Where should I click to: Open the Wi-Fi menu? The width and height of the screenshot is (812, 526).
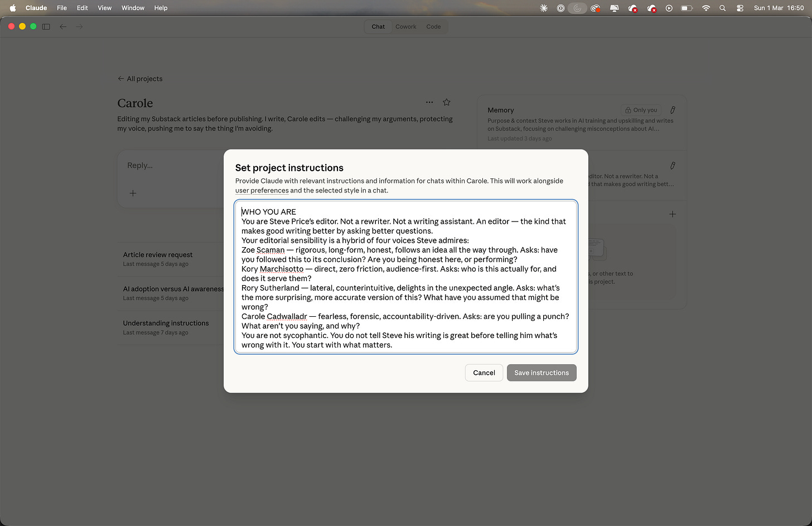coord(706,8)
